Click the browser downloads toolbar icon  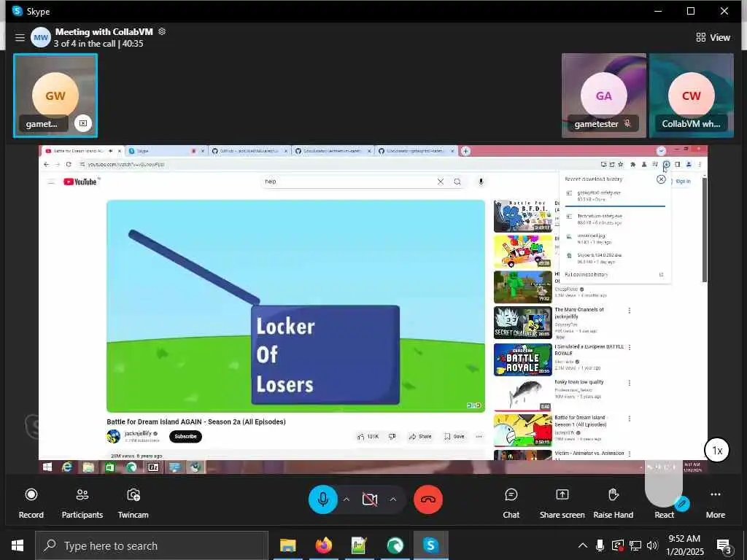(x=666, y=164)
